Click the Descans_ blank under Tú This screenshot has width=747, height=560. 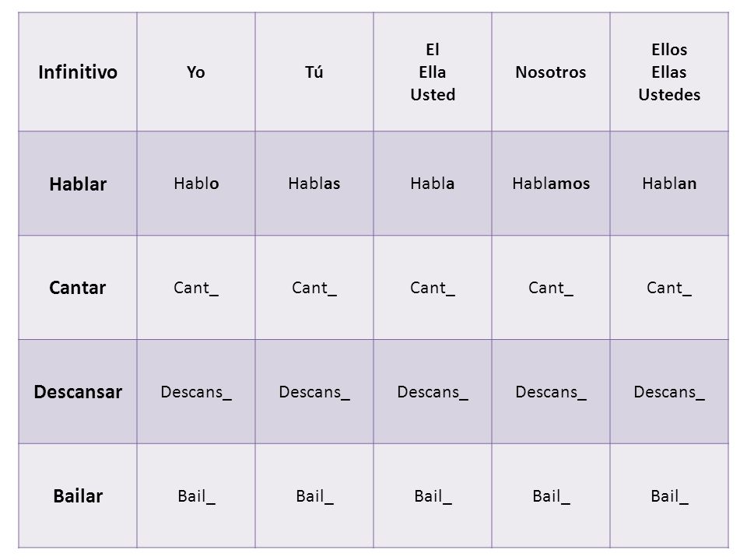314,391
